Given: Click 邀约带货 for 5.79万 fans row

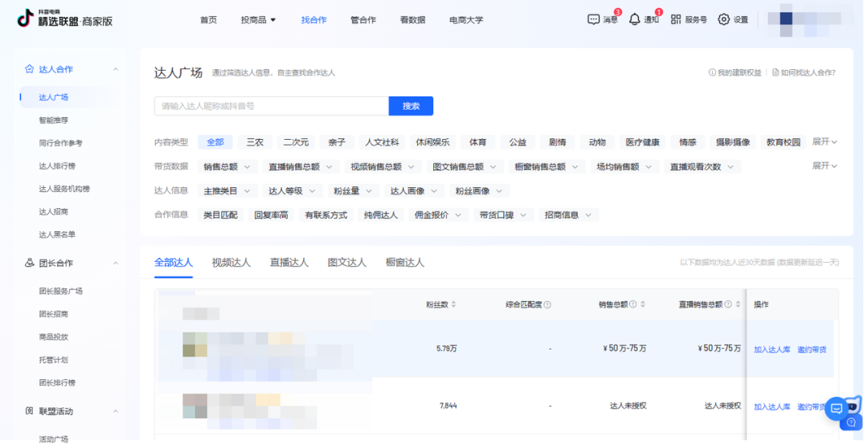Looking at the screenshot, I should tap(812, 349).
